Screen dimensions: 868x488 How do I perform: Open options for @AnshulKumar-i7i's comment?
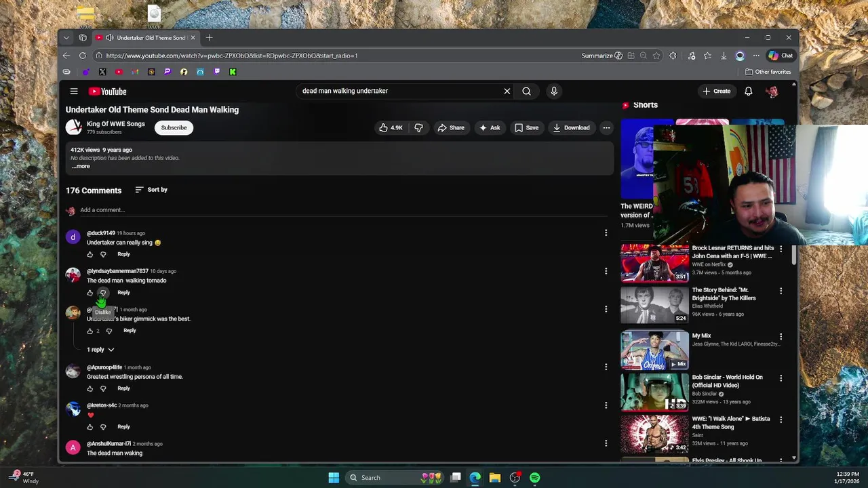[606, 443]
